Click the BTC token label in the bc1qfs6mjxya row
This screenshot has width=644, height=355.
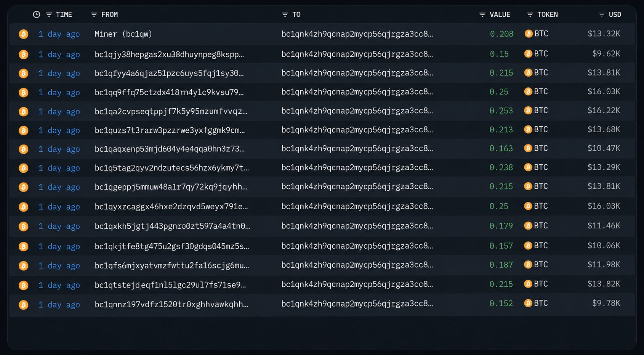pyautogui.click(x=541, y=265)
